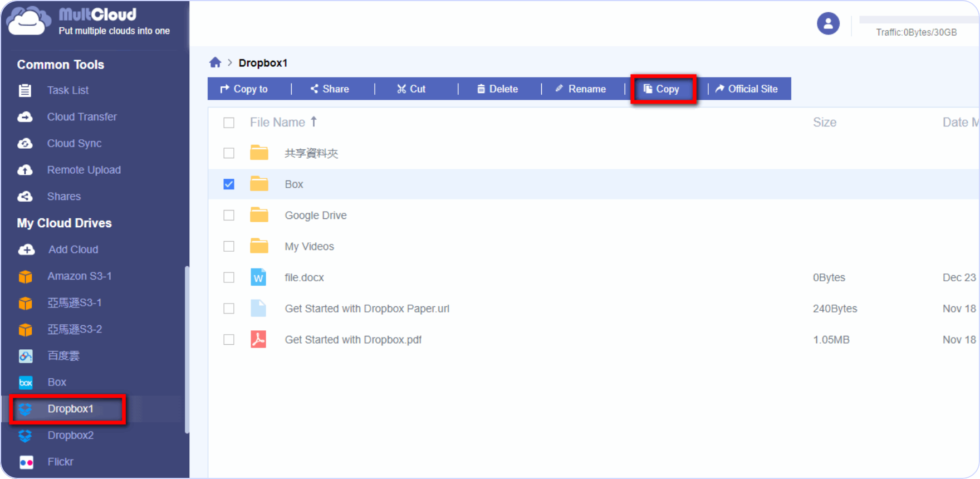980x479 pixels.
Task: Check the file.docx checkbox
Action: [x=229, y=277]
